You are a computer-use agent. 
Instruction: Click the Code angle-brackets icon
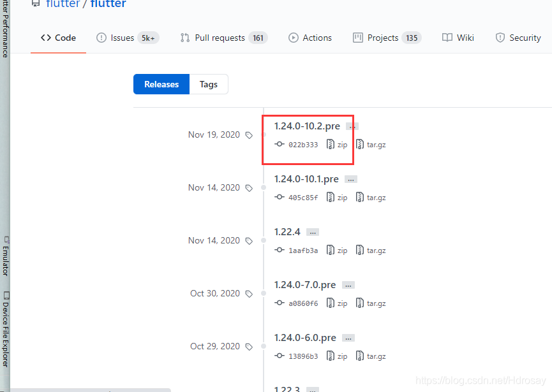pos(46,38)
